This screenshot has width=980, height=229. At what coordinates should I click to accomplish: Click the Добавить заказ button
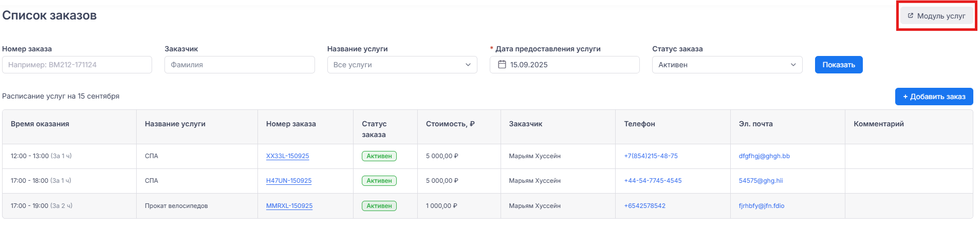934,97
